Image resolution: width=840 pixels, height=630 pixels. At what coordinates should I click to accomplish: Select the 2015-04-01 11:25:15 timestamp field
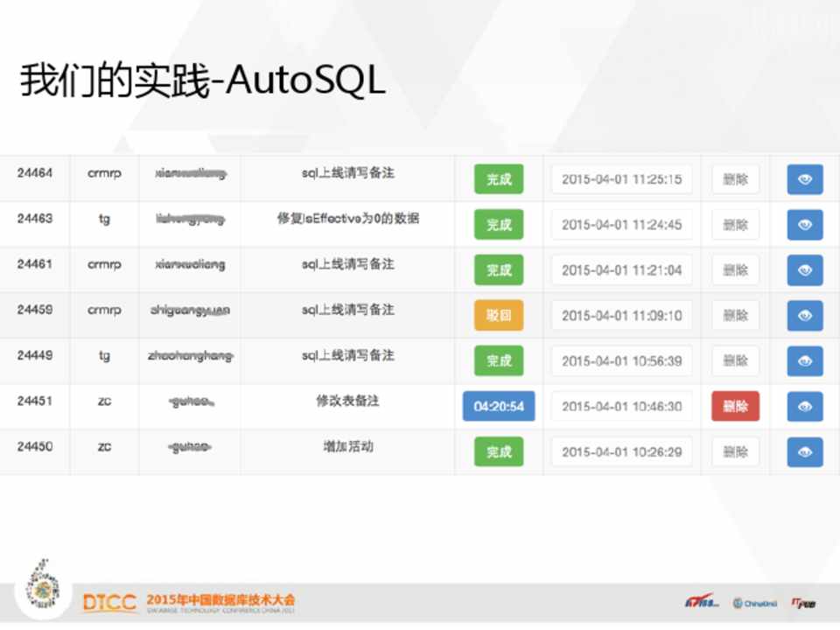tap(621, 179)
